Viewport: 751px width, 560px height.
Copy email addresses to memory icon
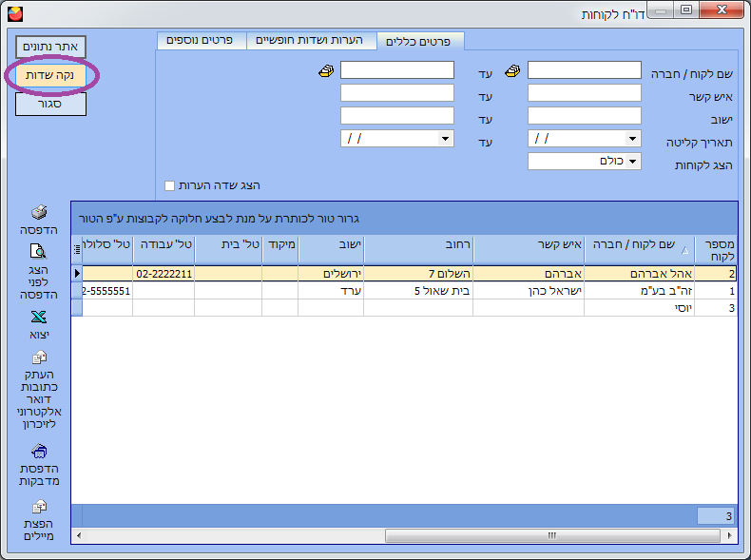pyautogui.click(x=39, y=357)
